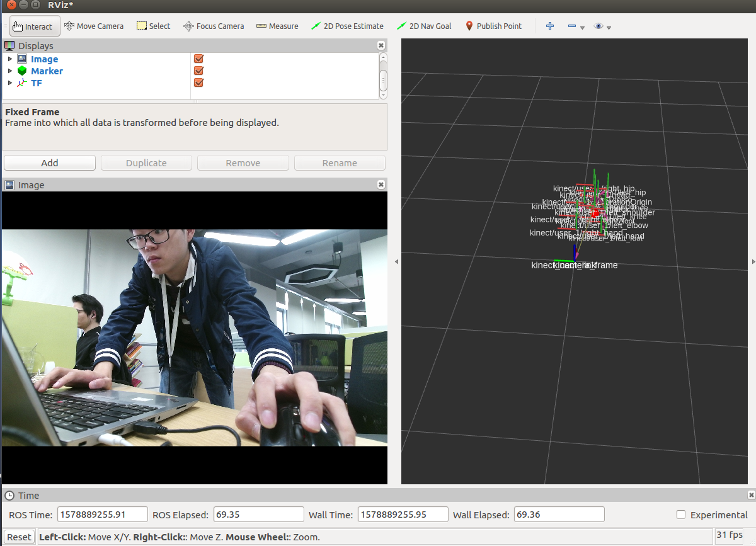
Task: Select the Measure tool
Action: tap(277, 26)
